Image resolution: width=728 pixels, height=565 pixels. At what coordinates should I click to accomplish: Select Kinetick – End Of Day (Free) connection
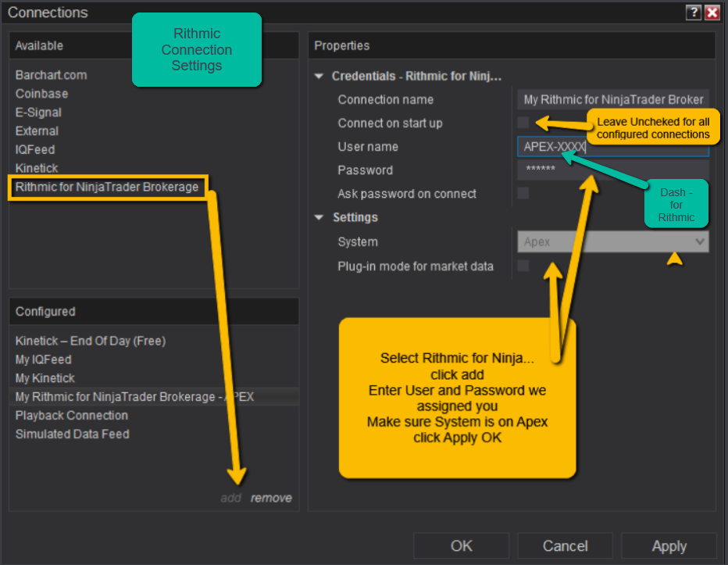(x=91, y=341)
